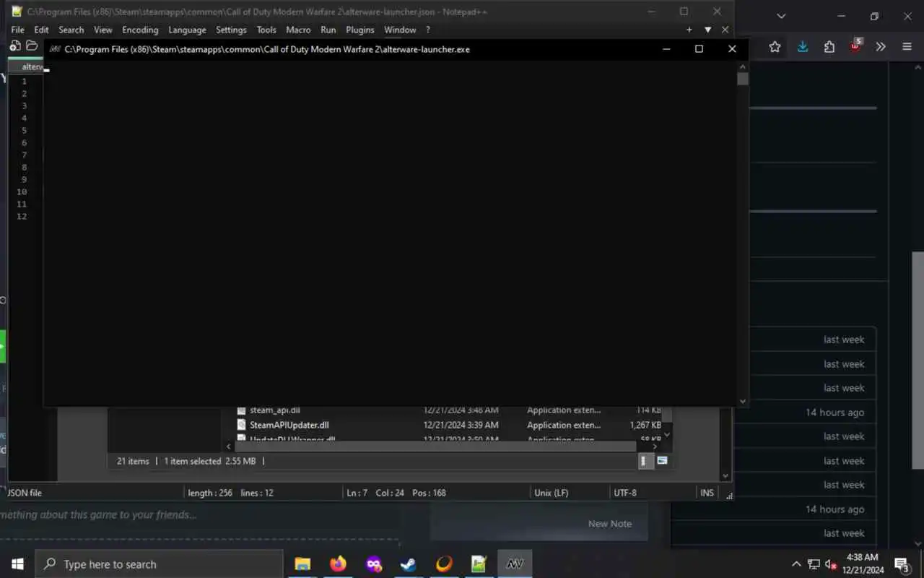Click the console window scroll-down arrow
Screen dimensions: 924x578
[743, 401]
